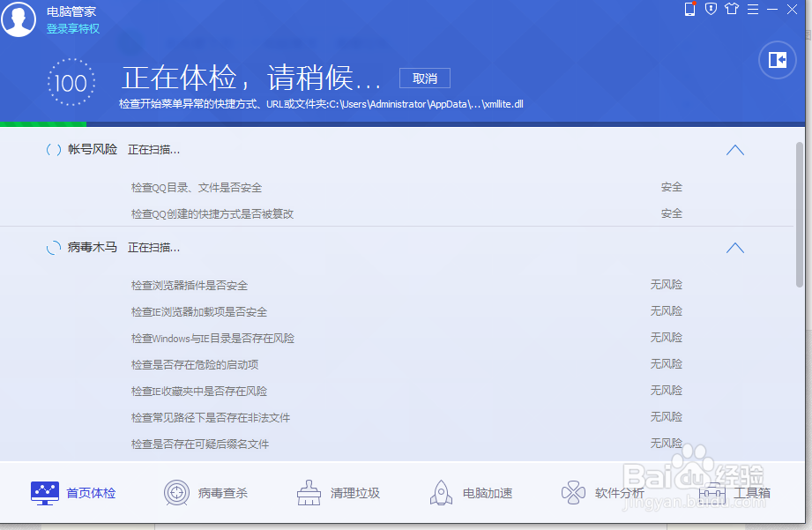Screen dimensions: 812x530
Task: Select row 检查是否存在可疑后缀名文件
Action: pos(406,444)
